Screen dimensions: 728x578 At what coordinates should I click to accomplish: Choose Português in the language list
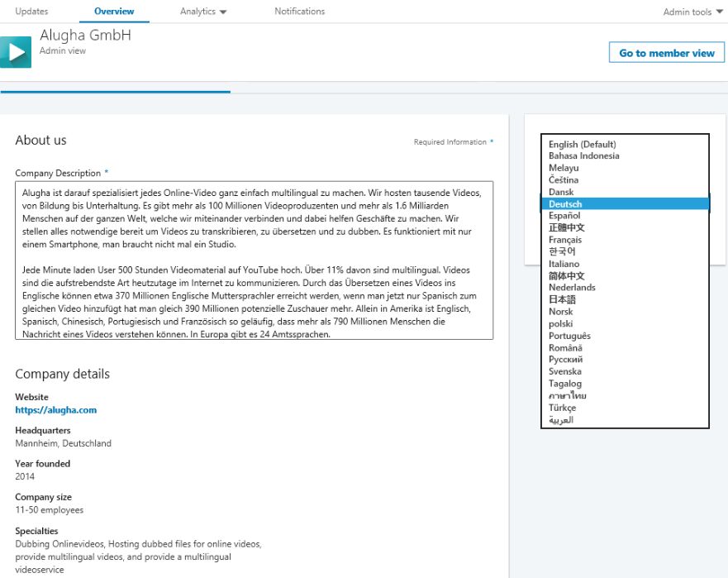coord(625,336)
